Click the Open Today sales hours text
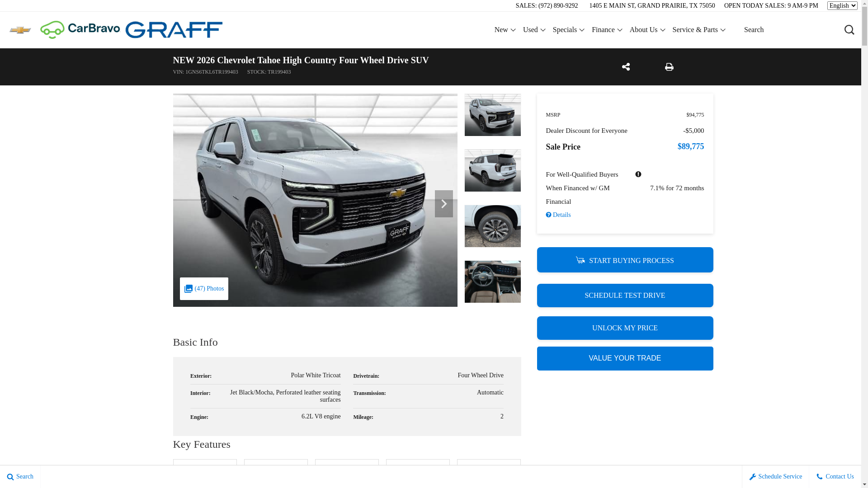The width and height of the screenshot is (868, 488). (x=771, y=6)
